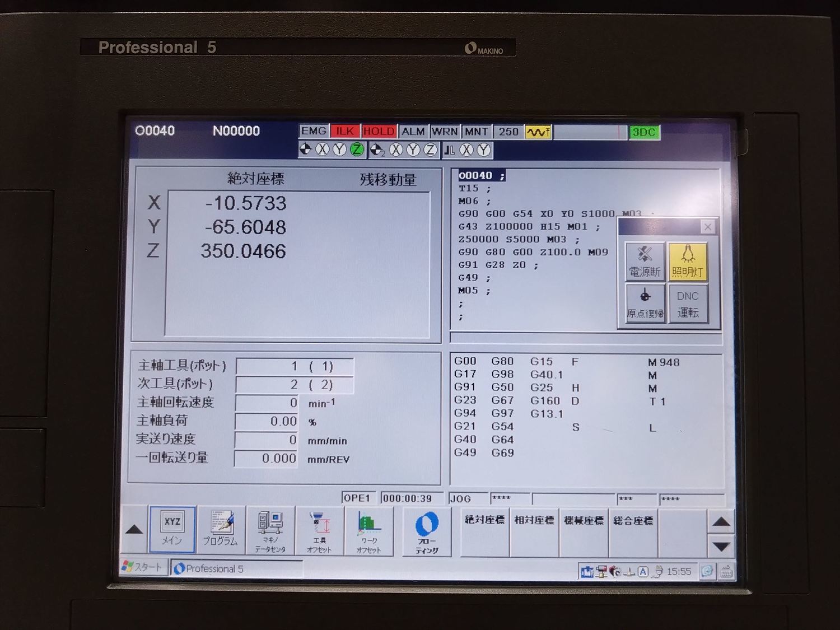Click the DNC 運転 button
The width and height of the screenshot is (840, 630).
point(688,304)
